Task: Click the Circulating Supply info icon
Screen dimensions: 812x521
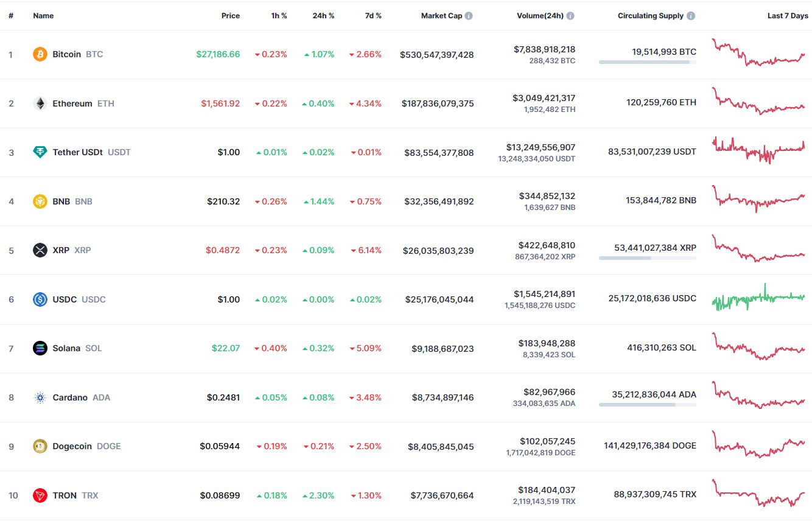Action: [691, 16]
